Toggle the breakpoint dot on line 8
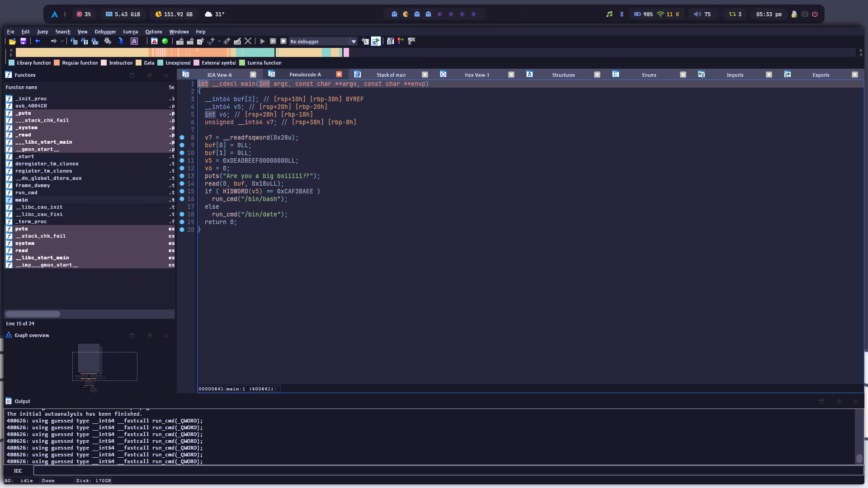This screenshot has height=488, width=868. point(182,137)
